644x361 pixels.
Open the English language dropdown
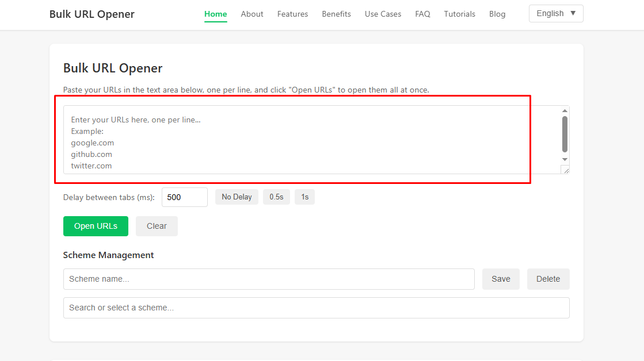pos(556,14)
